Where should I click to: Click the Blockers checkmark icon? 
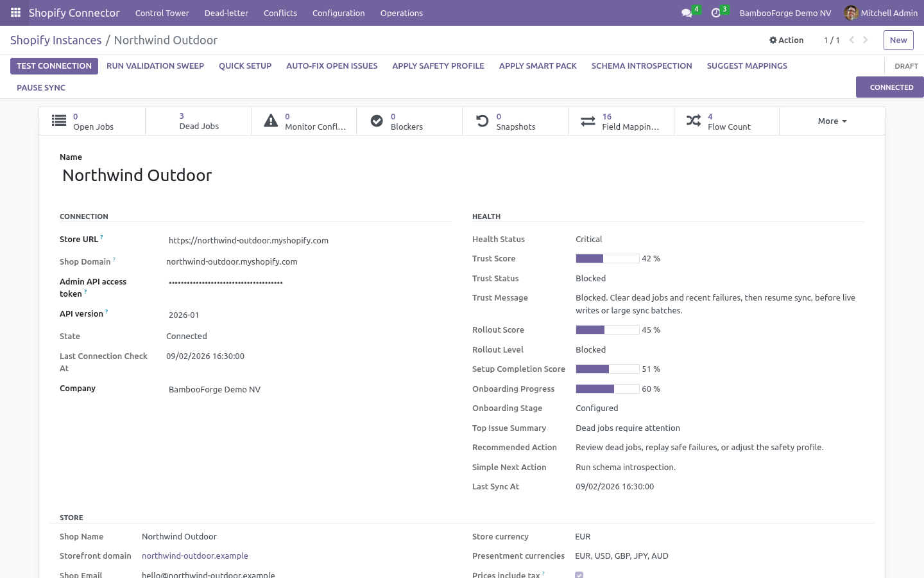[377, 121]
